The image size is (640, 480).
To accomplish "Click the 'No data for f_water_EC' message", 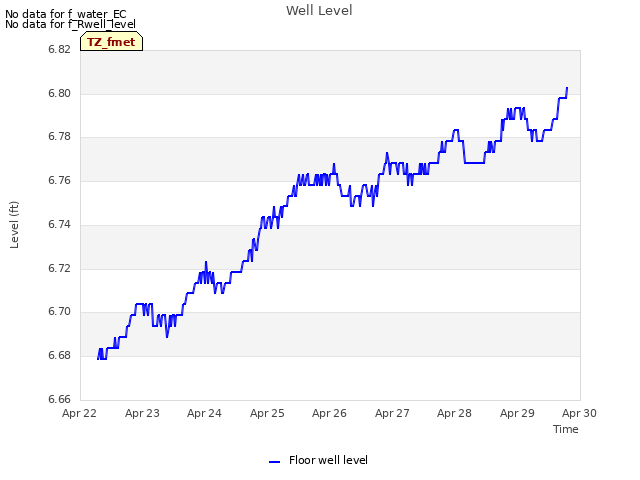I will point(66,14).
